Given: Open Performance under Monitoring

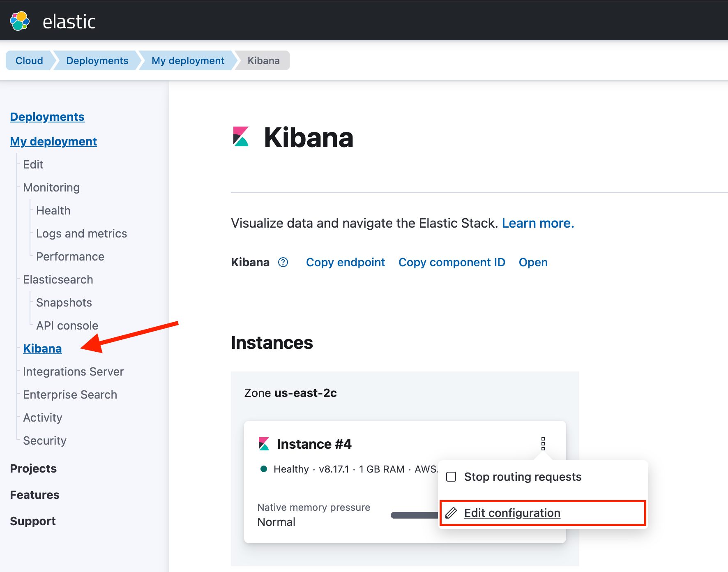Looking at the screenshot, I should click(70, 256).
